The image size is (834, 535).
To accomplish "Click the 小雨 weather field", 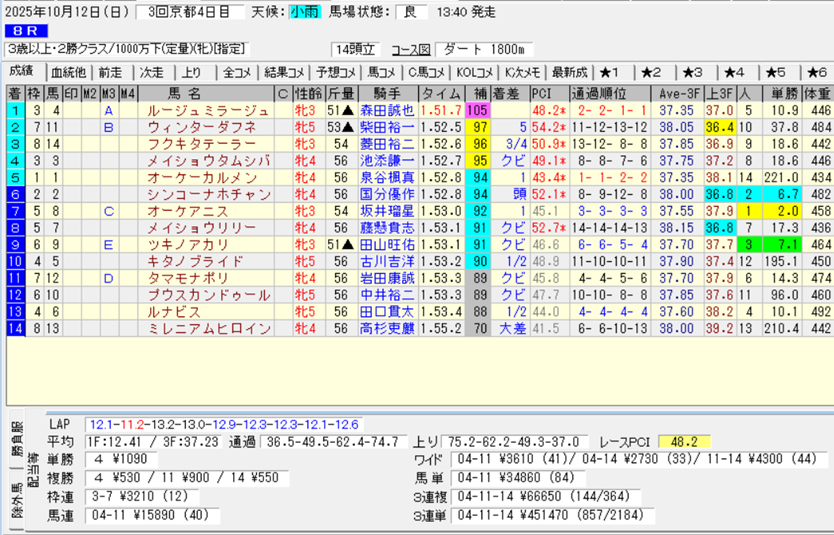I will click(305, 11).
